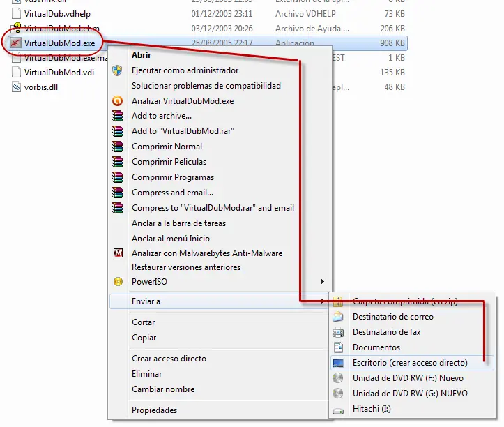The image size is (504, 427).
Task: Choose Anclar al menú Inicio
Action: point(171,239)
